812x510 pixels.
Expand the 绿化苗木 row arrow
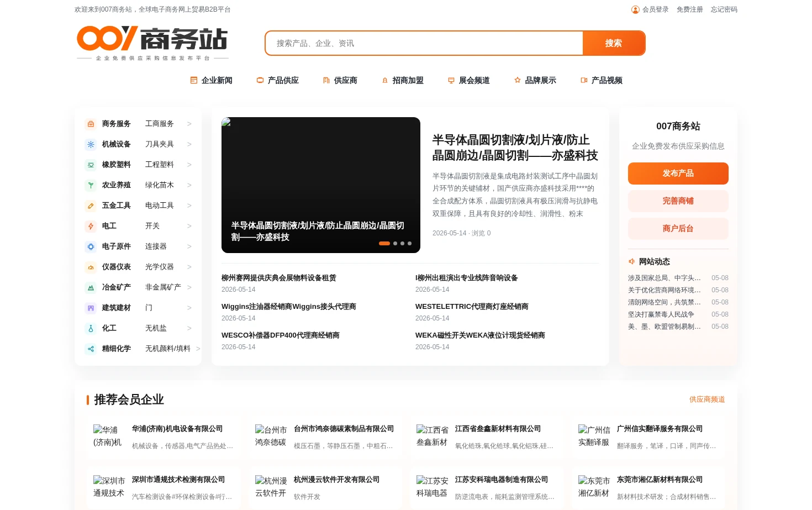pos(189,185)
